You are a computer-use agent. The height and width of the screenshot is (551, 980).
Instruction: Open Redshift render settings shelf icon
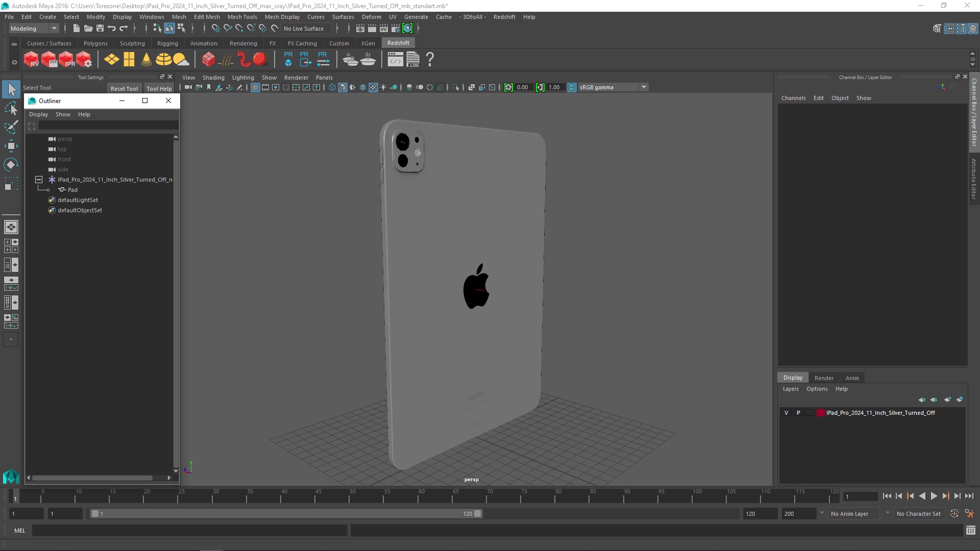tap(84, 60)
